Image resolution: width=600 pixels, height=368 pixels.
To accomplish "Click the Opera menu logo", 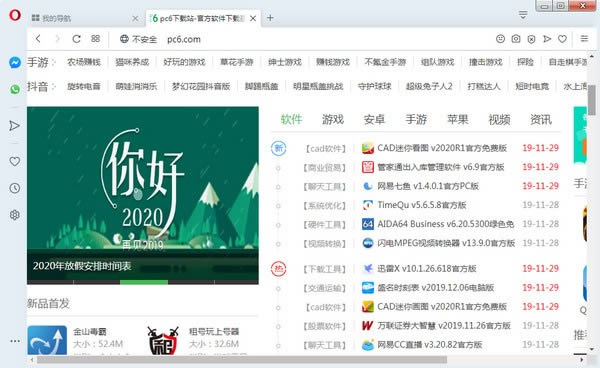I will coord(15,15).
